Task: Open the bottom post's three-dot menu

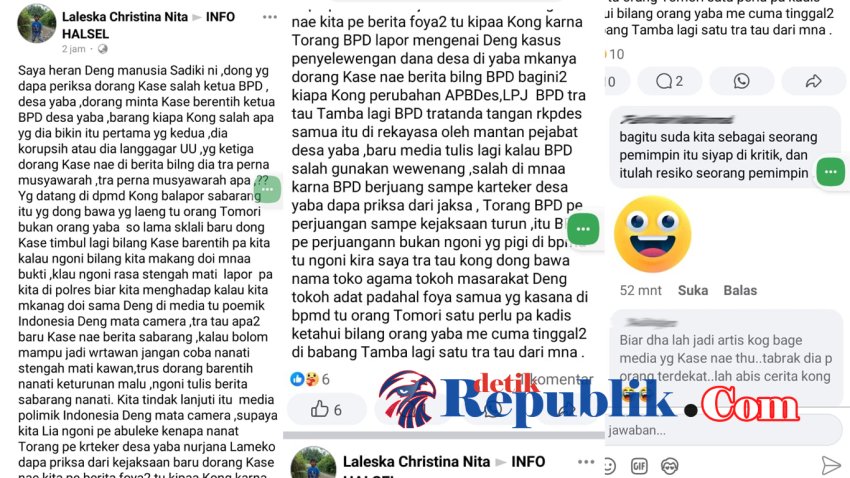Action: pos(586,462)
